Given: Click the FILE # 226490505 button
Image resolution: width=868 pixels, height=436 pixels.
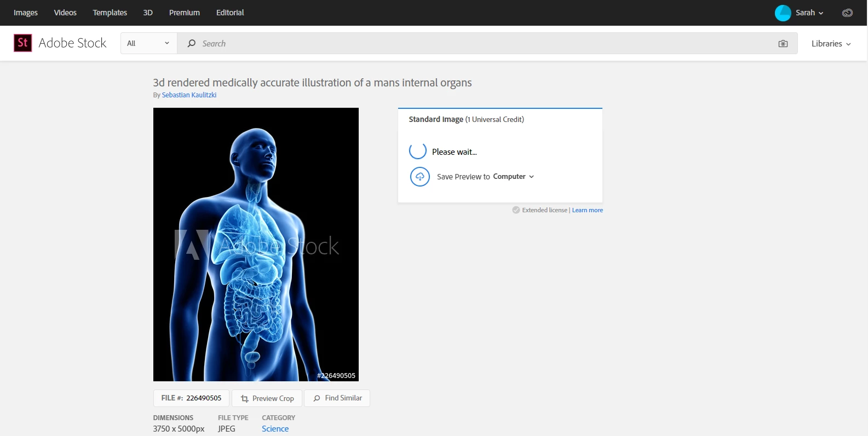Looking at the screenshot, I should pyautogui.click(x=191, y=398).
